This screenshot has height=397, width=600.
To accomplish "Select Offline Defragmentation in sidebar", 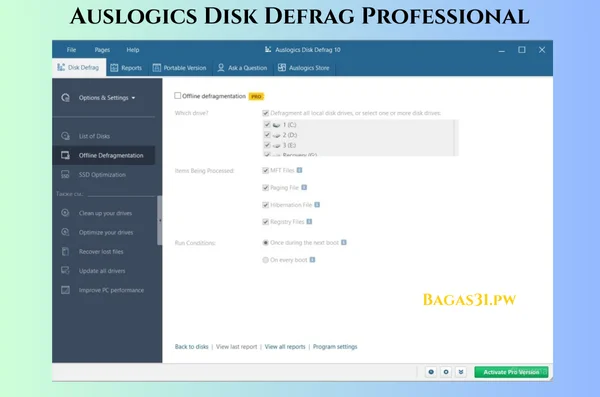I will pos(104,155).
